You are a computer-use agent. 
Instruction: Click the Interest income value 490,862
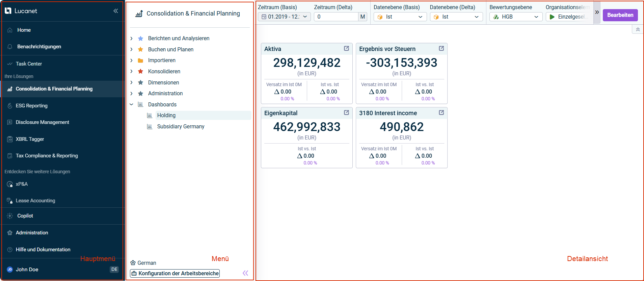pos(402,127)
